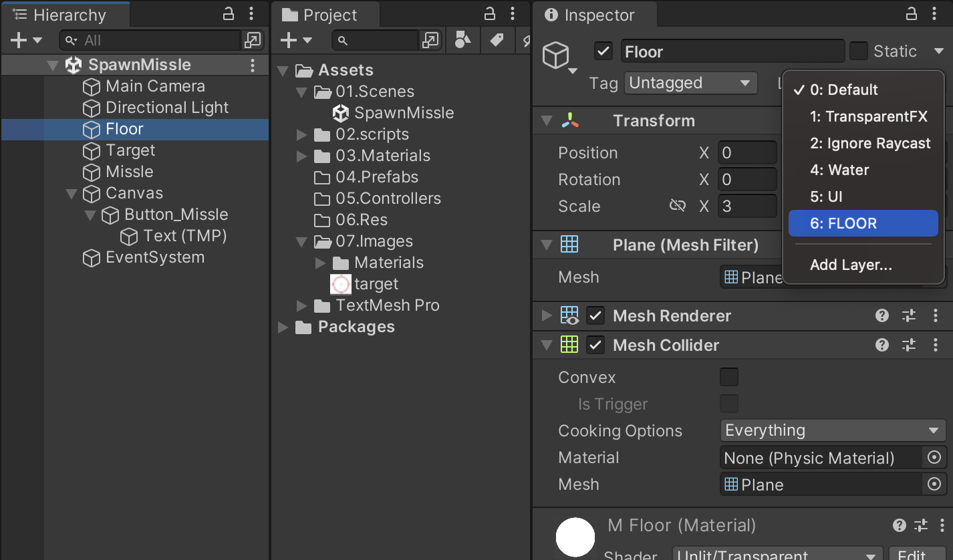Enable the Convex checkbox
The width and height of the screenshot is (953, 560).
pyautogui.click(x=729, y=378)
